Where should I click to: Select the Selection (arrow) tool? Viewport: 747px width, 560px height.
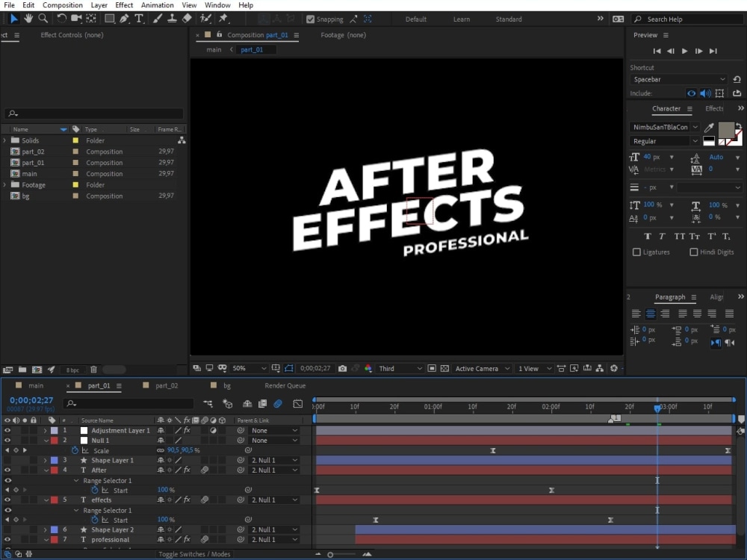(13, 19)
